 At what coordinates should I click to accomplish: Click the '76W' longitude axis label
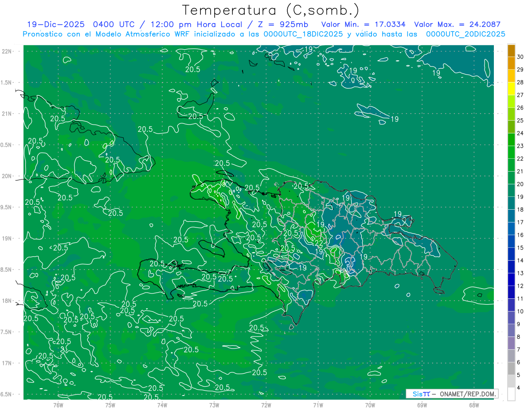(58, 405)
